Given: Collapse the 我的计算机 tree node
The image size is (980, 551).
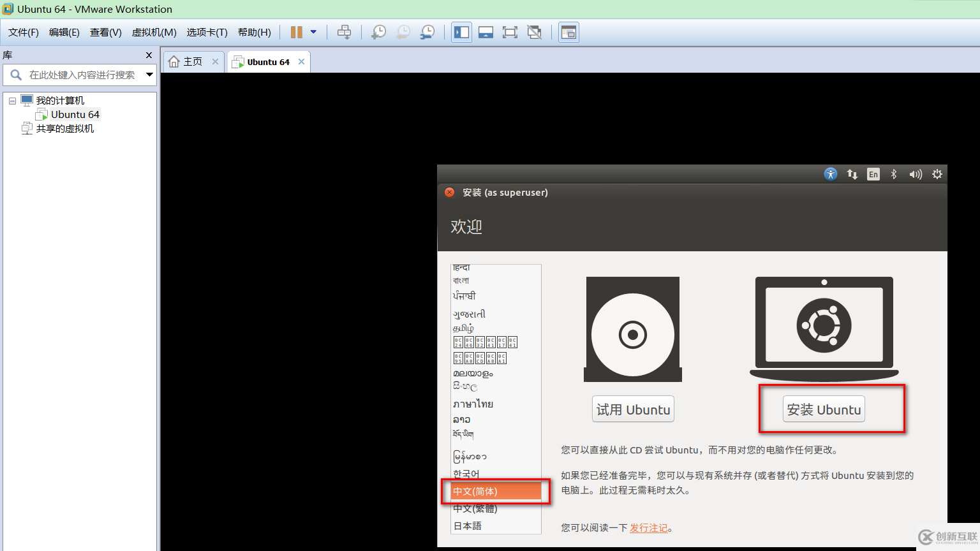Looking at the screenshot, I should pyautogui.click(x=12, y=101).
